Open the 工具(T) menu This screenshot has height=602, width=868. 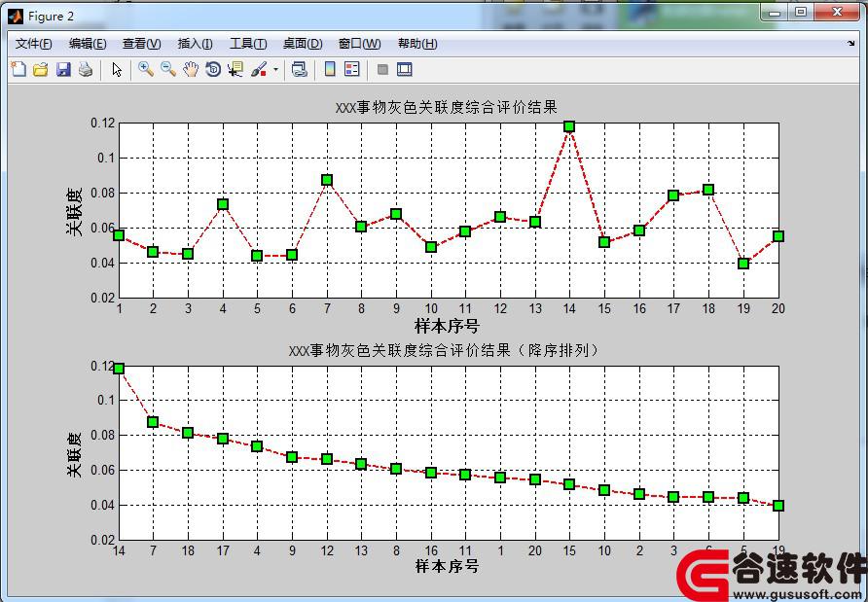(x=248, y=44)
